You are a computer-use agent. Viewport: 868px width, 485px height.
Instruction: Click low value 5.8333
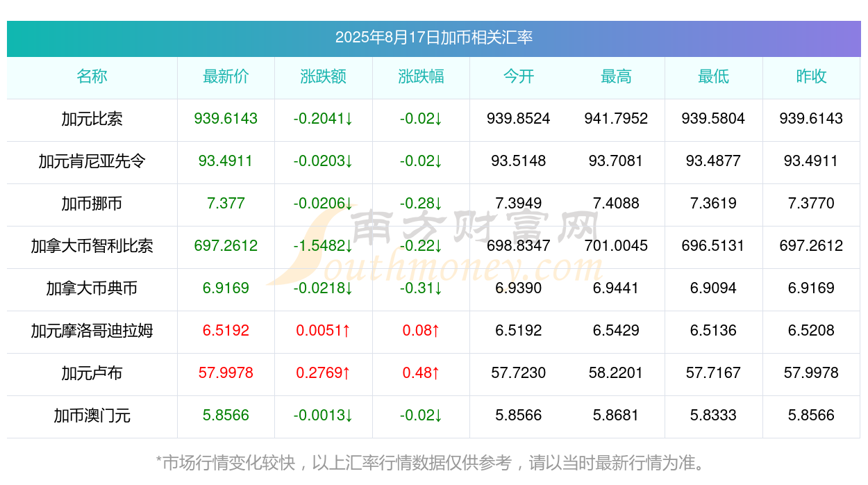point(714,416)
